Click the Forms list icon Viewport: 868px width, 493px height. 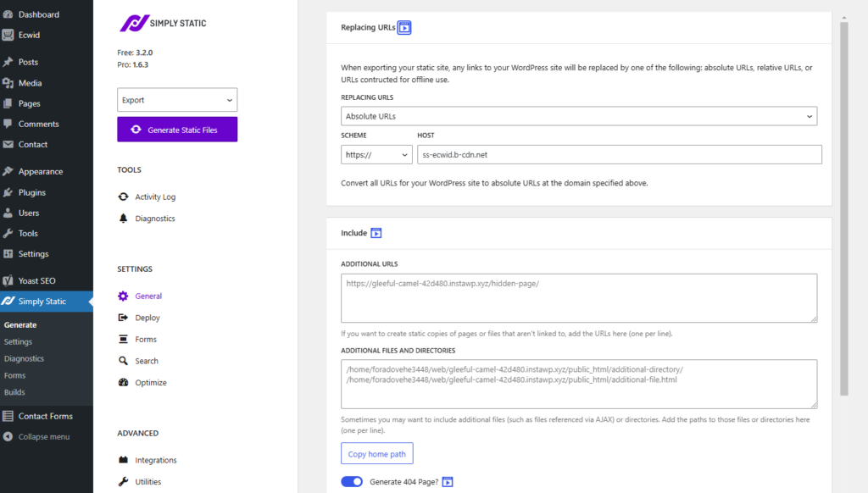click(x=123, y=339)
